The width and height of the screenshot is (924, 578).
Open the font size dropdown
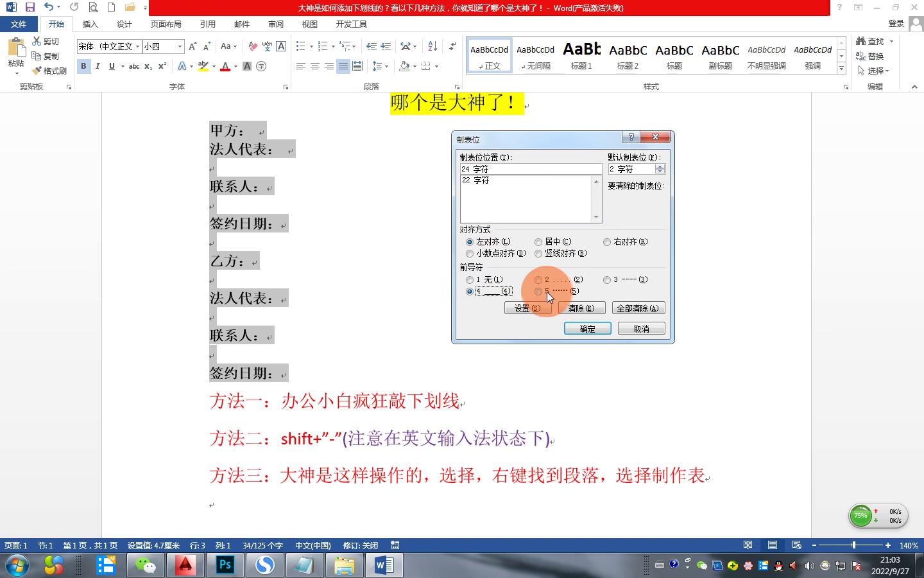(180, 46)
